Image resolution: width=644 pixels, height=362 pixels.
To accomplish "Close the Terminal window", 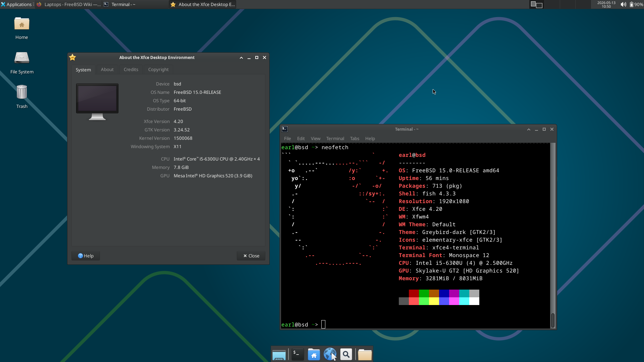I will (x=552, y=129).
